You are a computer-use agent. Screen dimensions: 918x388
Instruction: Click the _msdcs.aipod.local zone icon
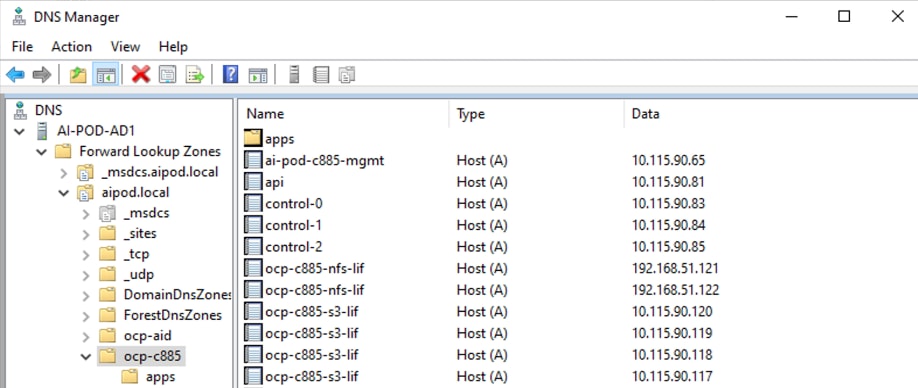(85, 172)
